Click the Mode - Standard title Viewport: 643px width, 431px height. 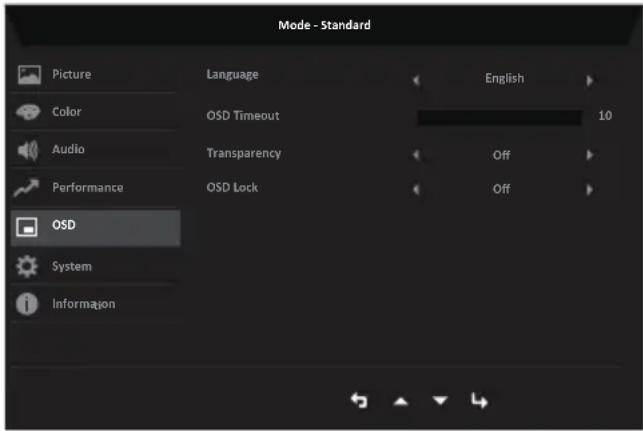(x=324, y=25)
